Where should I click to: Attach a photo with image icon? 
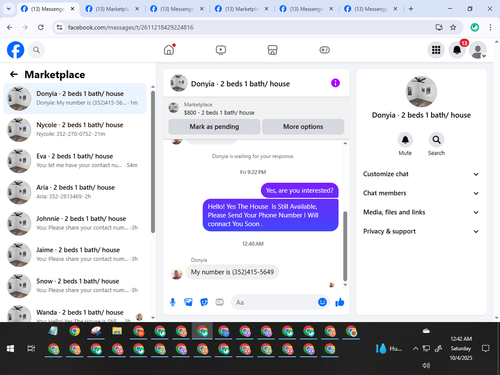188,302
